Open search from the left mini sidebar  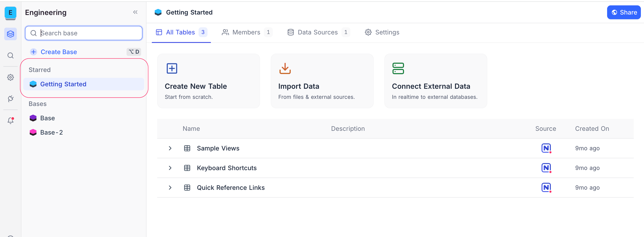[10, 55]
